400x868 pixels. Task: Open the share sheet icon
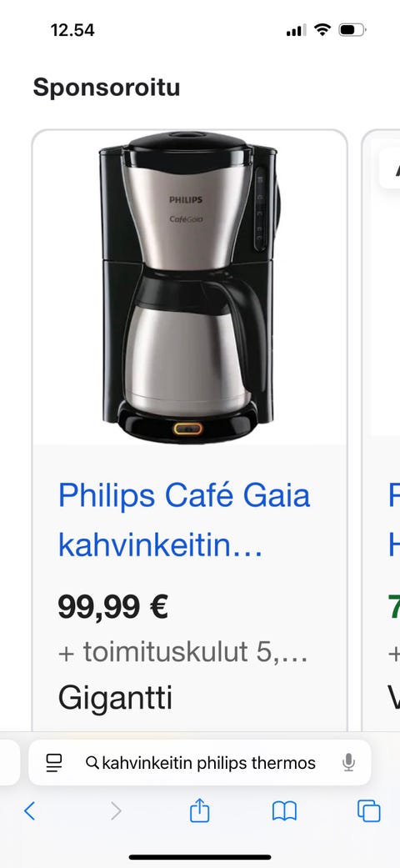click(x=200, y=810)
